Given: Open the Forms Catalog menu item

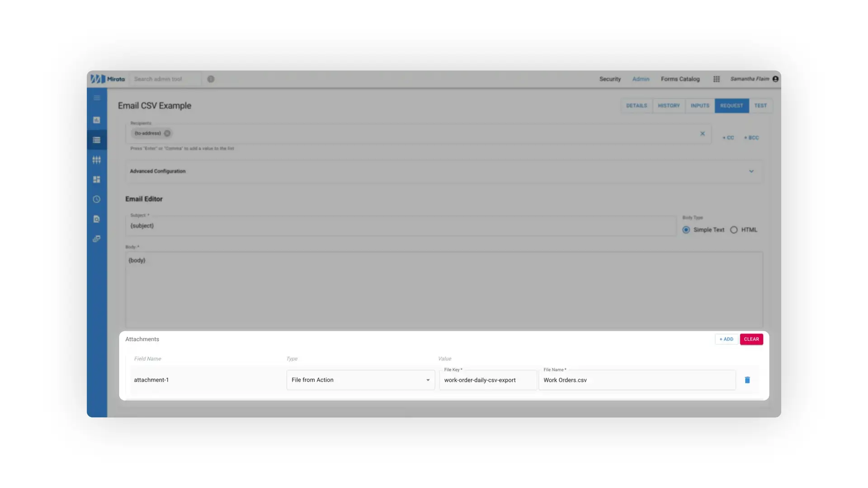Looking at the screenshot, I should 680,79.
